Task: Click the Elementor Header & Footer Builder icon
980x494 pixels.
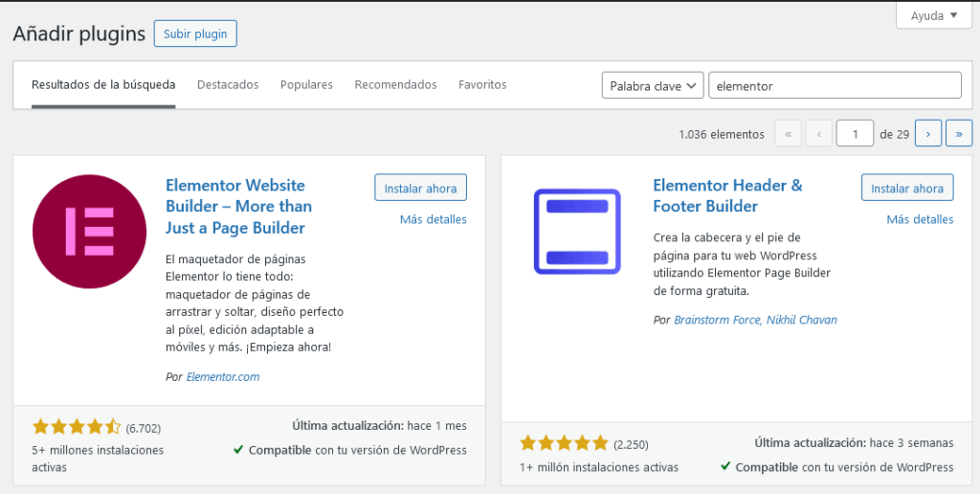Action: (x=577, y=232)
